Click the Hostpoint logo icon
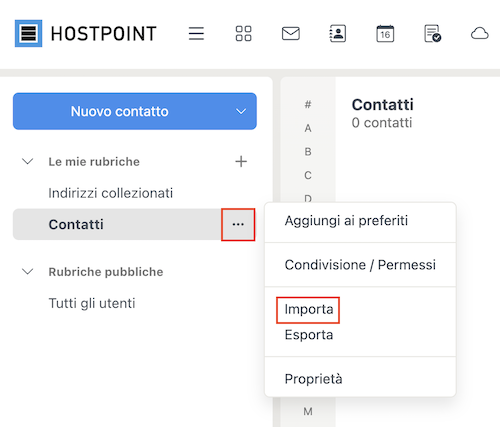 click(x=28, y=33)
